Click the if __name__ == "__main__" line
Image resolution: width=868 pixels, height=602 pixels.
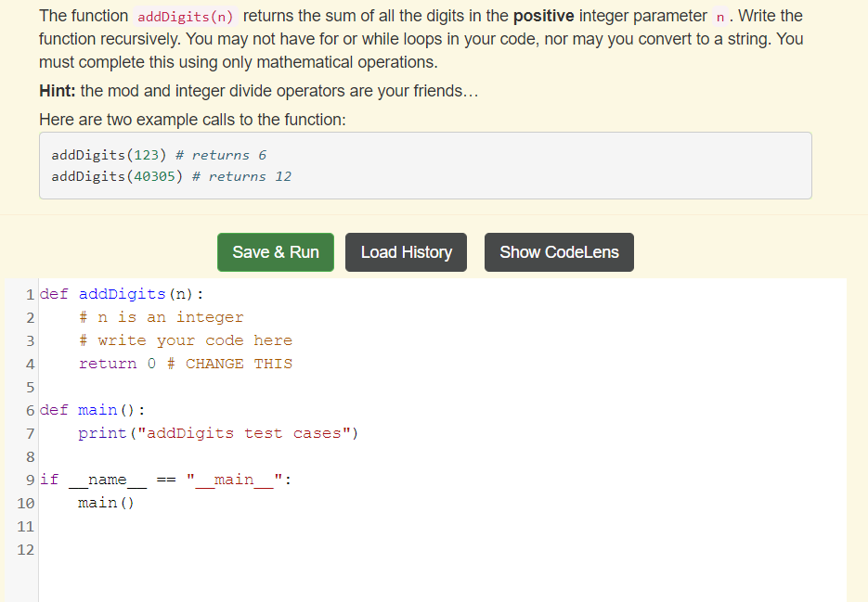[165, 480]
